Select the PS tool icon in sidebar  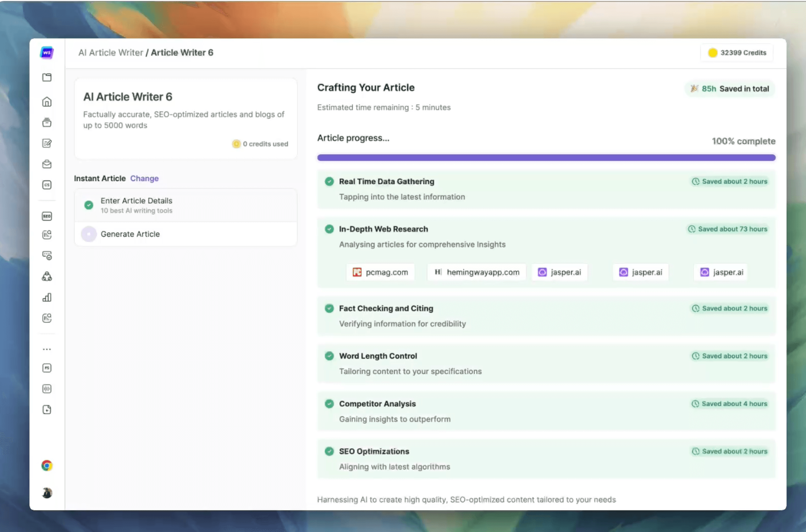(47, 368)
